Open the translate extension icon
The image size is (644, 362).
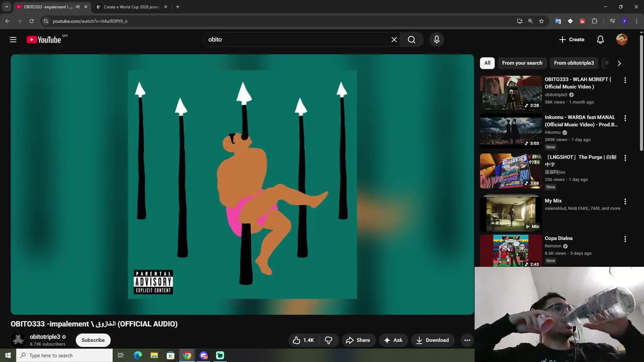(x=558, y=21)
